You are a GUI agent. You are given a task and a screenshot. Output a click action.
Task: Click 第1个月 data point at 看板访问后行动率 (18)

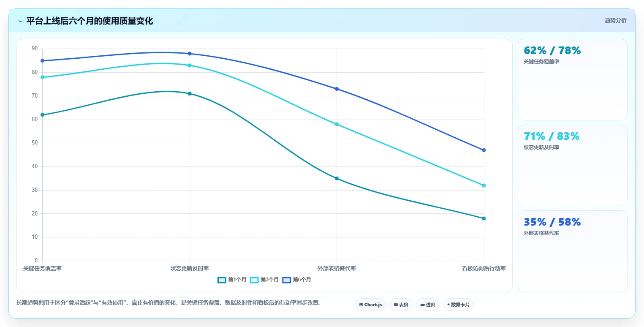click(484, 218)
